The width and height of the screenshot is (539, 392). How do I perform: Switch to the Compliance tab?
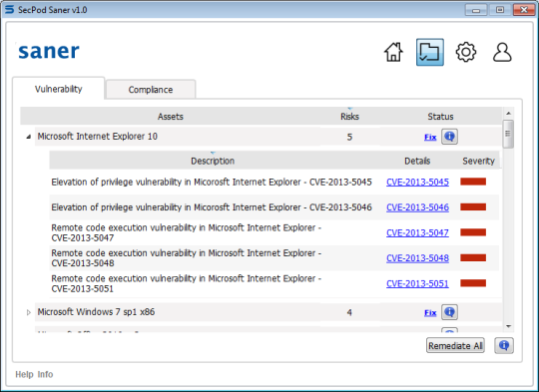151,90
